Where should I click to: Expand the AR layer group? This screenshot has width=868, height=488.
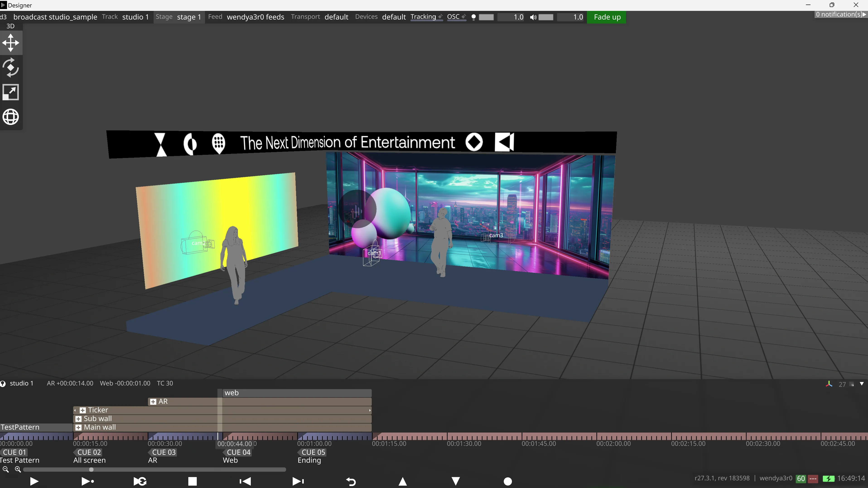tap(153, 402)
